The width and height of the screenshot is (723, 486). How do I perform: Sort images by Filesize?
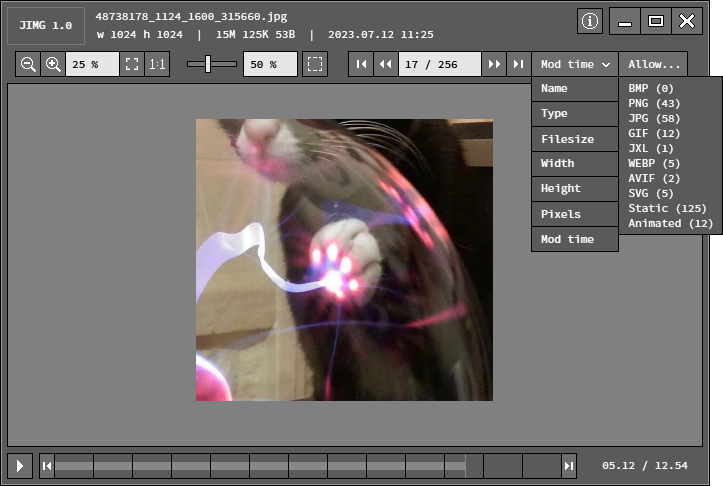[575, 139]
